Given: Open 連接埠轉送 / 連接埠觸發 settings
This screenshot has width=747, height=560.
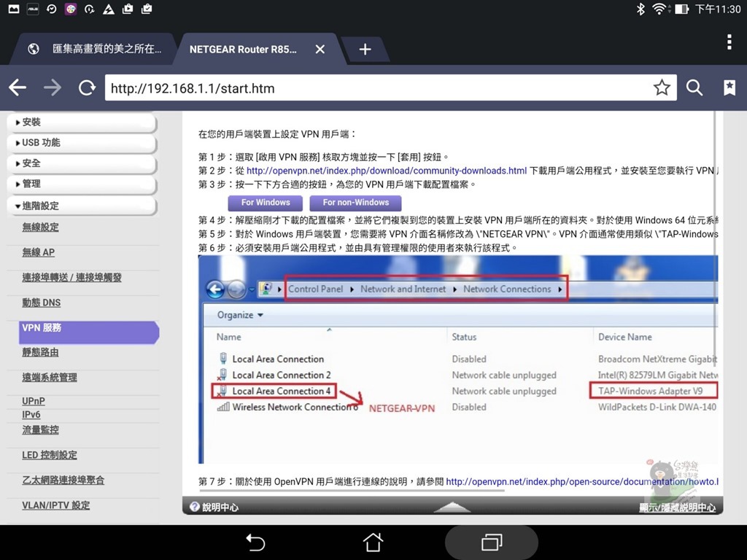Looking at the screenshot, I should [x=71, y=278].
